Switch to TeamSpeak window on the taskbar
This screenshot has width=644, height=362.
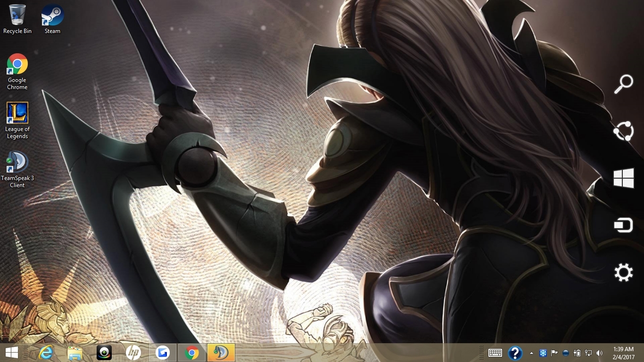(221, 353)
